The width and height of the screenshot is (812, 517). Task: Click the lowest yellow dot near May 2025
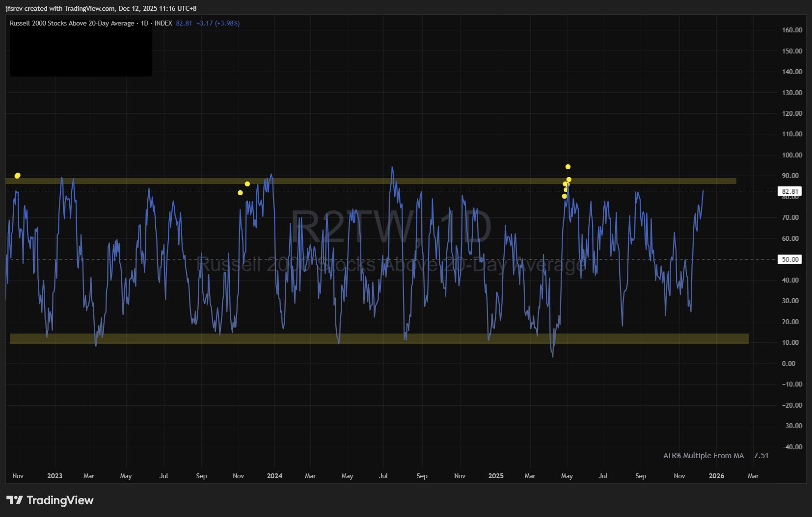pyautogui.click(x=564, y=196)
